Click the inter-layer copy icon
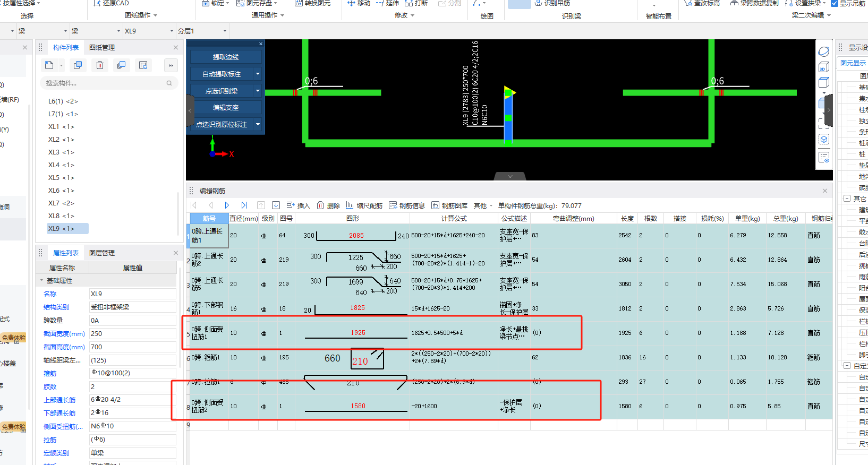This screenshot has height=465, width=868. click(121, 65)
